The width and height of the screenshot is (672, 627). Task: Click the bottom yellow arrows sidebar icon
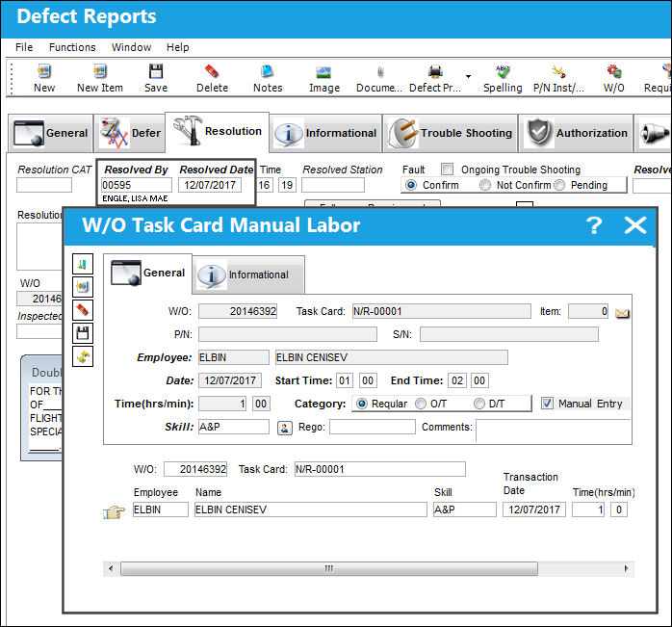pyautogui.click(x=83, y=356)
